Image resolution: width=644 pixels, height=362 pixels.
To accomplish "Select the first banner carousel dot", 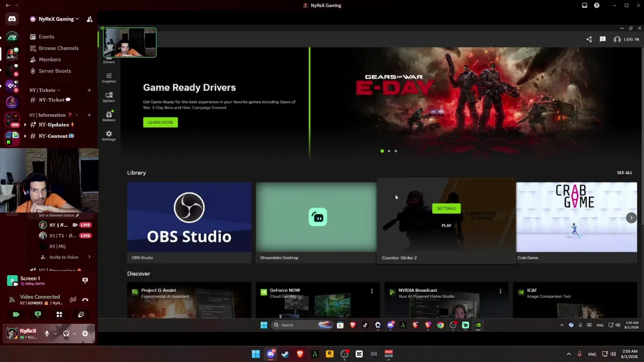I will pos(382,151).
